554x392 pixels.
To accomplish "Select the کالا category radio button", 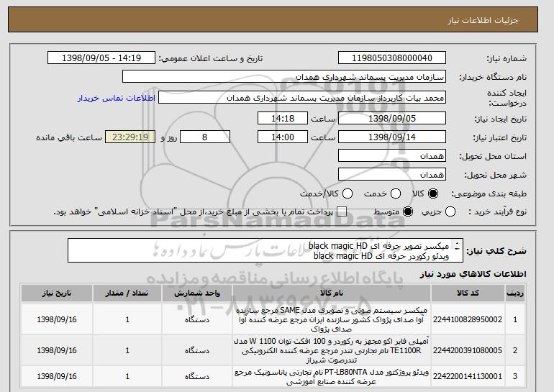I will click(433, 193).
